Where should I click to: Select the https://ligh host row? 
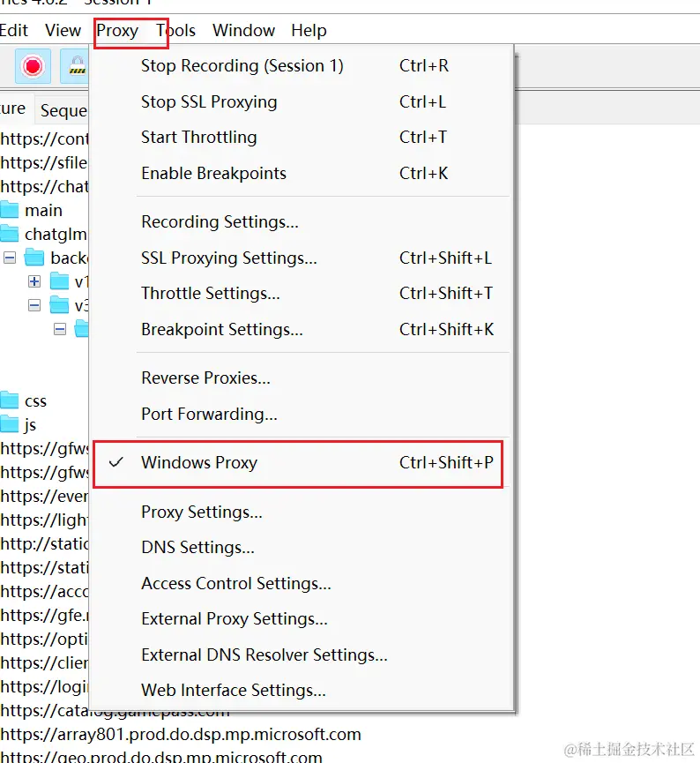44,520
